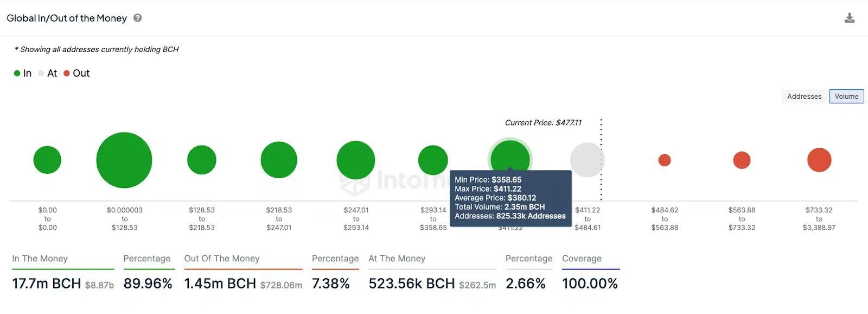
Task: Select the Current Price $477.11 label
Action: [x=543, y=122]
